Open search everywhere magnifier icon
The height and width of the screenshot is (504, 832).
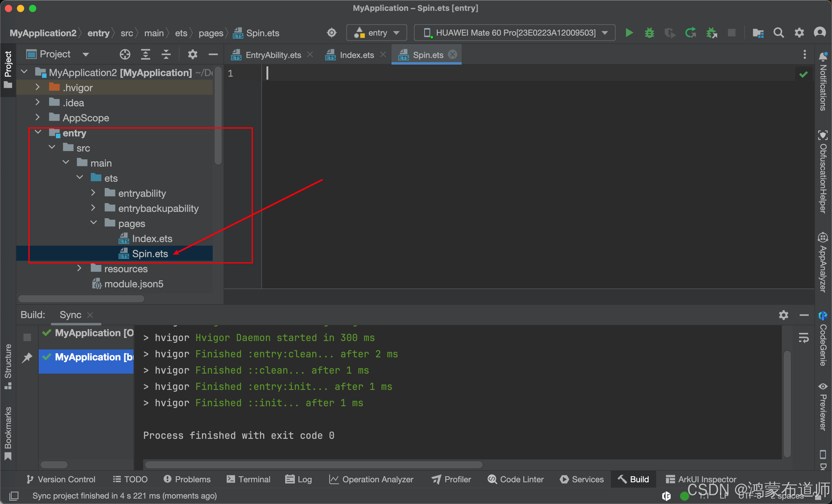[778, 33]
